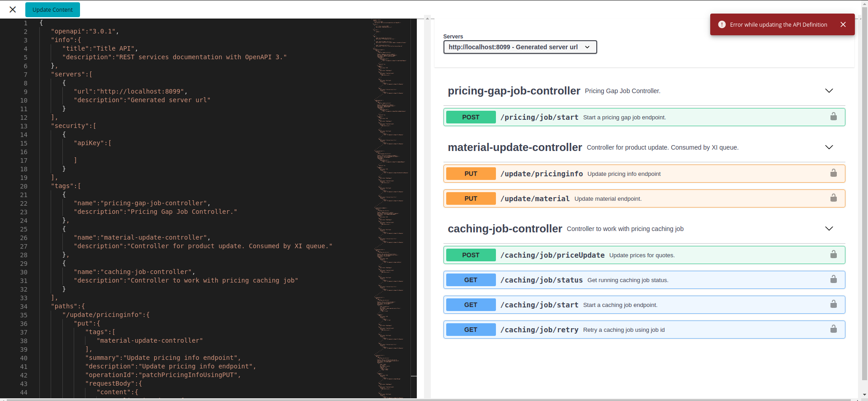
Task: Click lock icon for /caching/job/retry
Action: pos(834,329)
